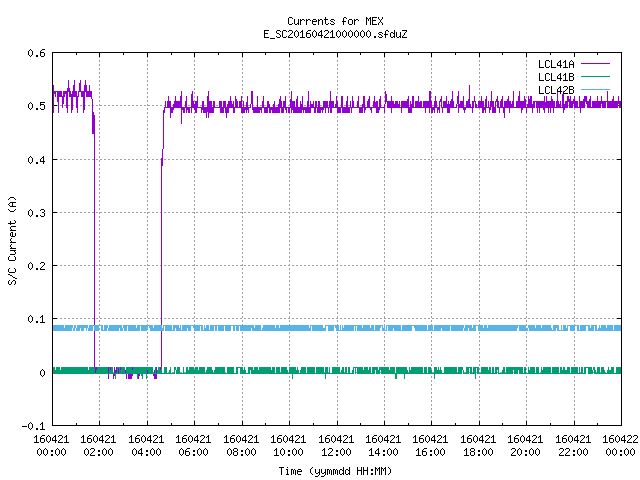Image resolution: width=640 pixels, height=480 pixels.
Task: Click the chart title 'Currents for MEX'
Action: pos(335,21)
